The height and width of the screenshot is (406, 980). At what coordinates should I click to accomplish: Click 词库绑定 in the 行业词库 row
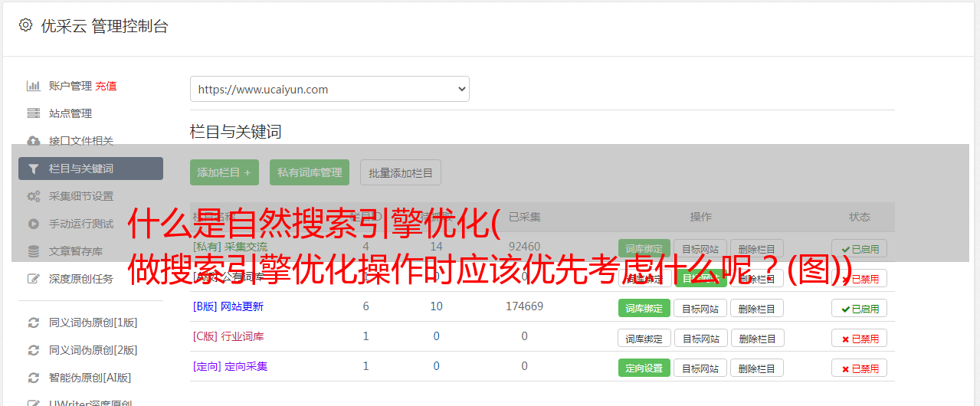(644, 338)
